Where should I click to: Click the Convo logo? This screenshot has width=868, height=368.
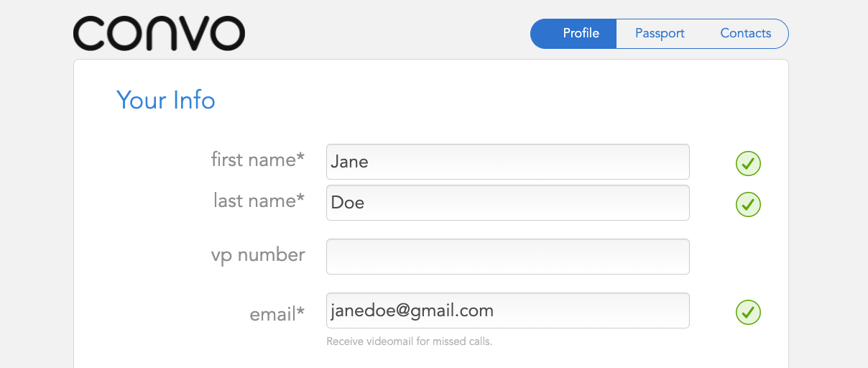(x=159, y=34)
